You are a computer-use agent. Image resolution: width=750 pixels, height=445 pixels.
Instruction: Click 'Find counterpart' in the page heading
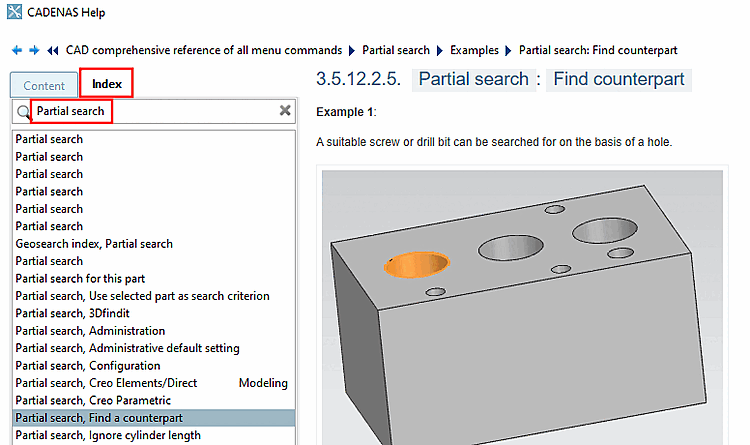pyautogui.click(x=620, y=79)
